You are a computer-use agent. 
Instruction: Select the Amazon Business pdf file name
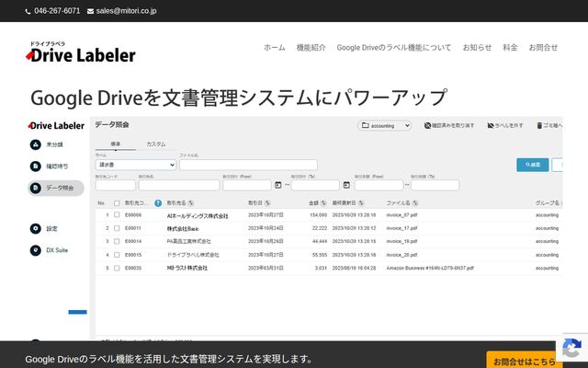click(430, 268)
